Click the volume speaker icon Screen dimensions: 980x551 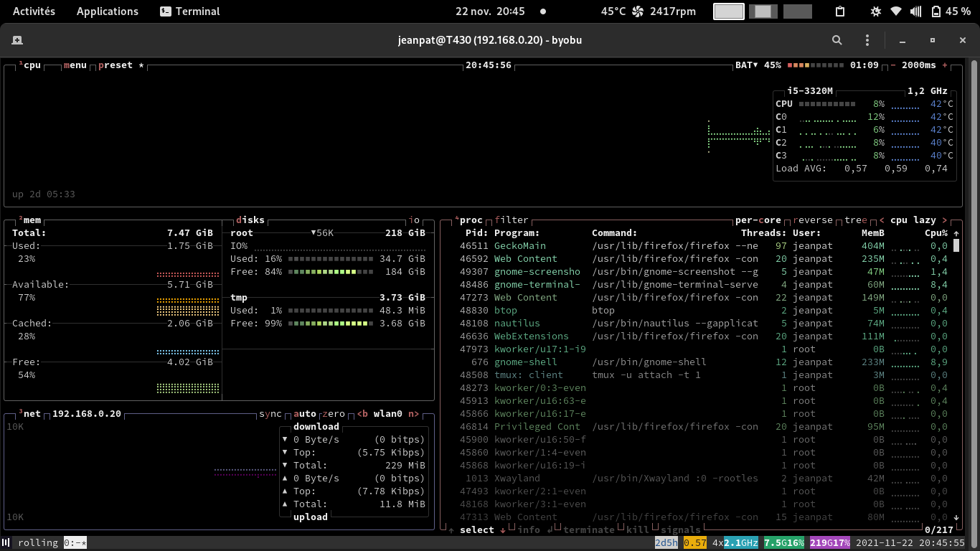point(915,11)
